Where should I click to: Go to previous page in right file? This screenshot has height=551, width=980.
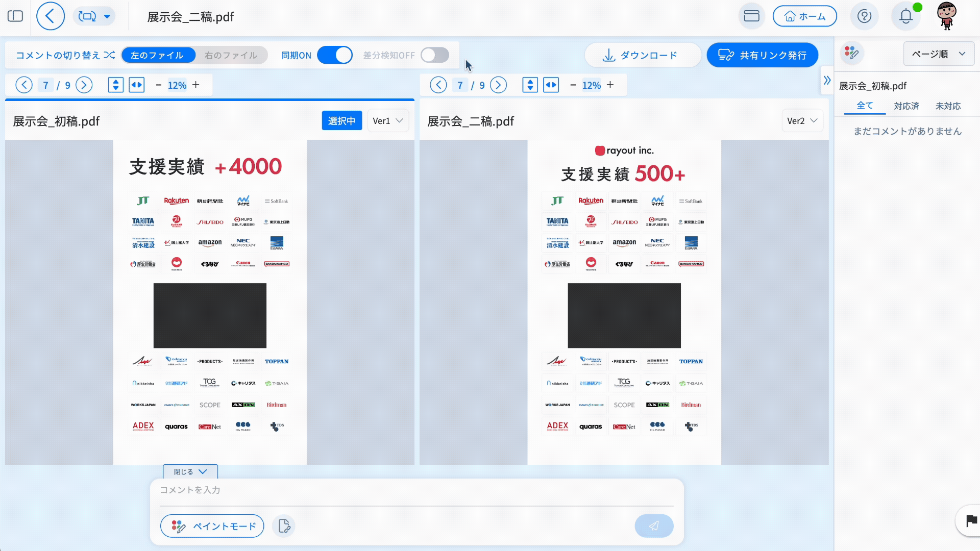click(438, 85)
